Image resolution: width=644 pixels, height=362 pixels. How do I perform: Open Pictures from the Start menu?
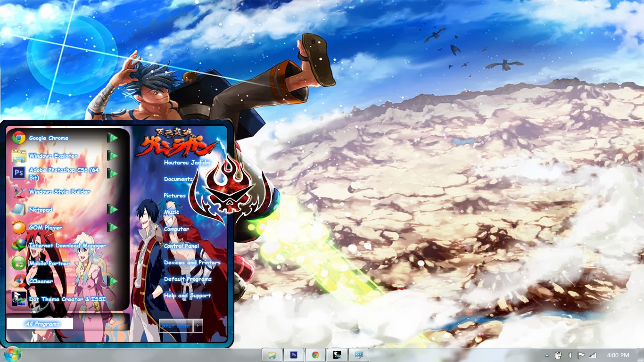tap(175, 196)
